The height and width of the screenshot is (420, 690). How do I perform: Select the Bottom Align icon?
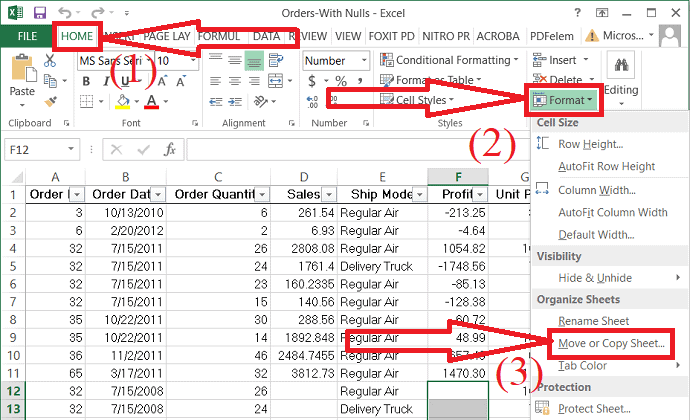click(254, 60)
